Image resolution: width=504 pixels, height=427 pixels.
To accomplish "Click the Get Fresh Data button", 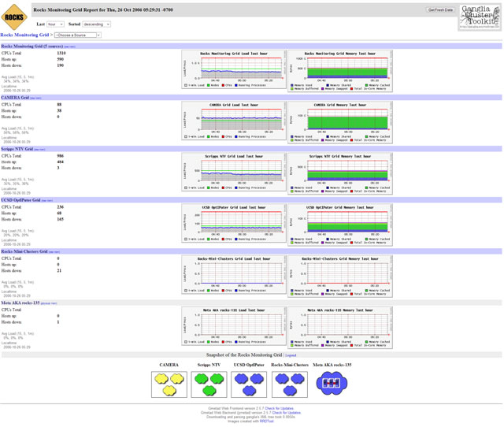I will tap(440, 10).
